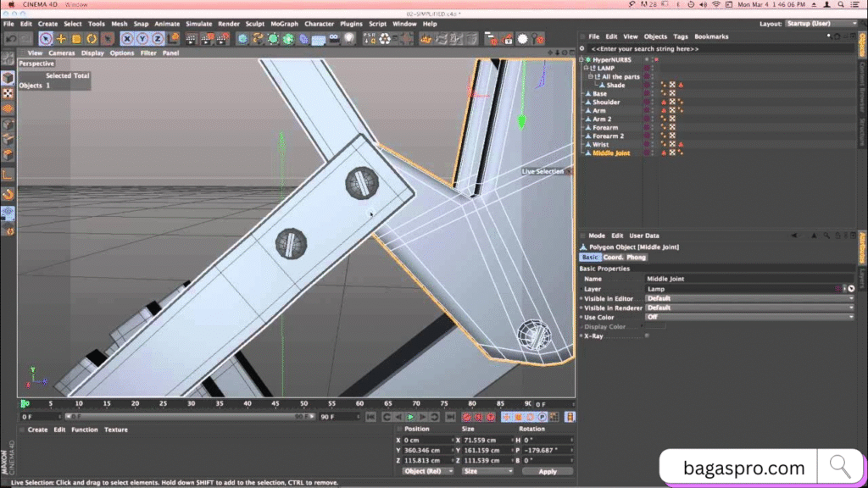
Task: Click the Undo icon in the top toolbar
Action: [x=11, y=38]
